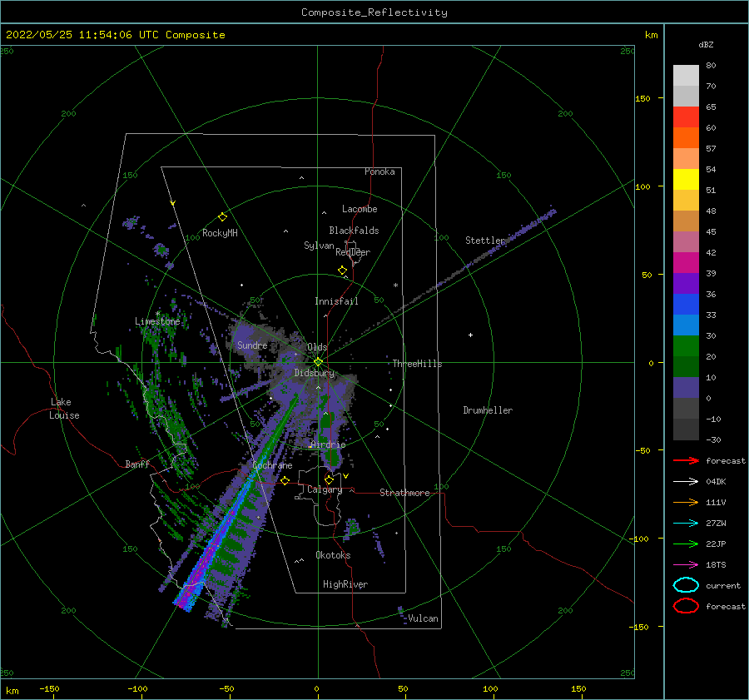The width and height of the screenshot is (749, 700).
Task: Click the white plus marker east of ThreeHills
Action: pyautogui.click(x=470, y=335)
